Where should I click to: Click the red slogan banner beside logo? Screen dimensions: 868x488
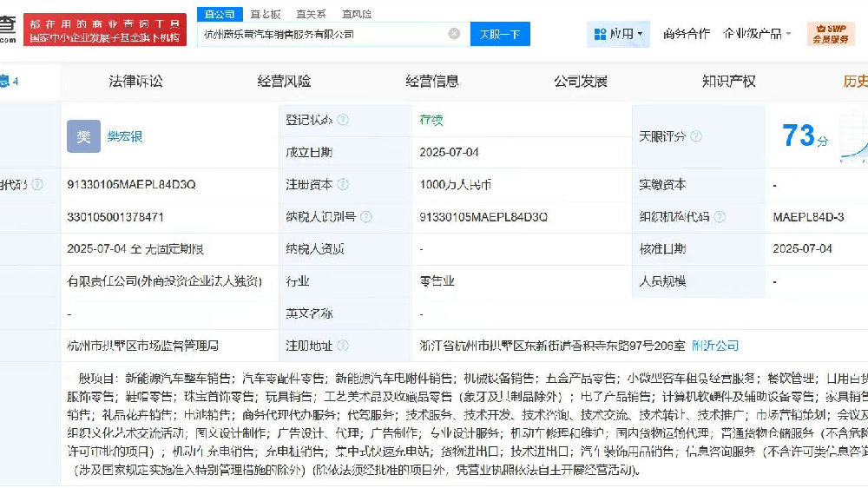[x=105, y=30]
